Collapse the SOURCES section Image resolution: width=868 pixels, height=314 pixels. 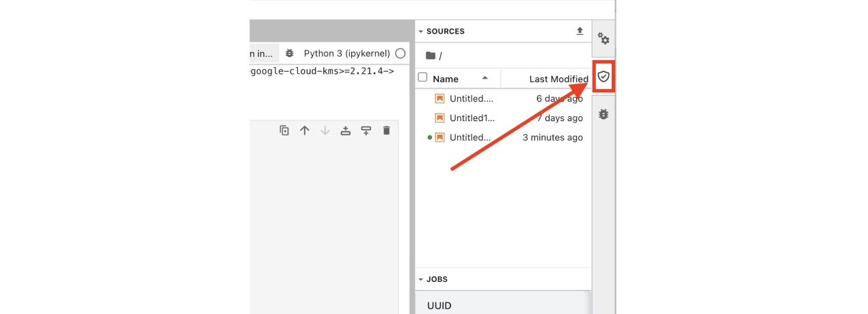tap(421, 31)
